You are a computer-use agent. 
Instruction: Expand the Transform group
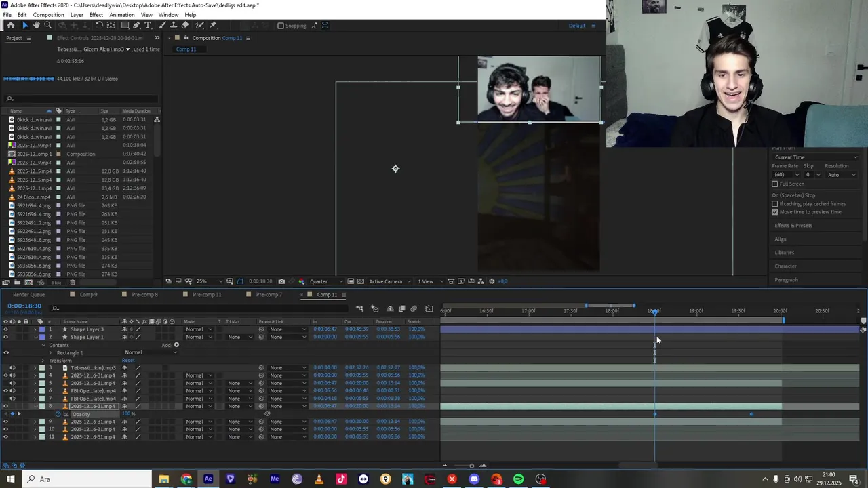tap(43, 361)
